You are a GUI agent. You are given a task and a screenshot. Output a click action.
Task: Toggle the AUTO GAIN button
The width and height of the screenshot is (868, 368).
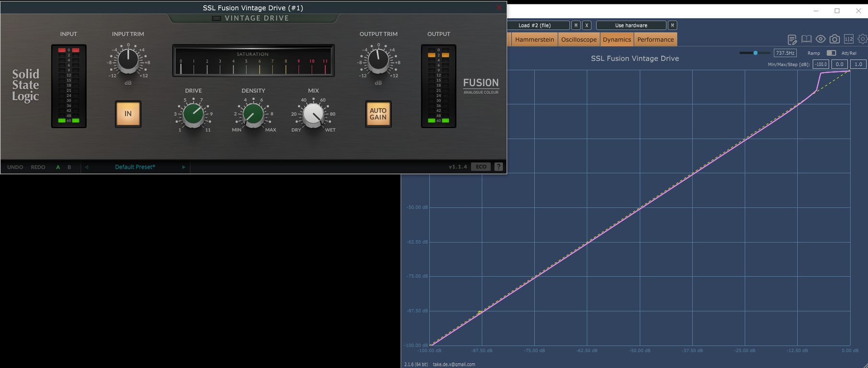pyautogui.click(x=378, y=114)
